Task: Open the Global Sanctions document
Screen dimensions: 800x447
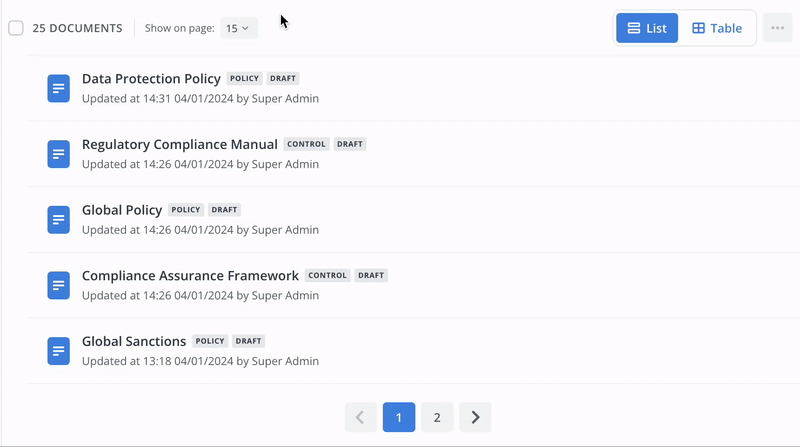Action: (134, 341)
